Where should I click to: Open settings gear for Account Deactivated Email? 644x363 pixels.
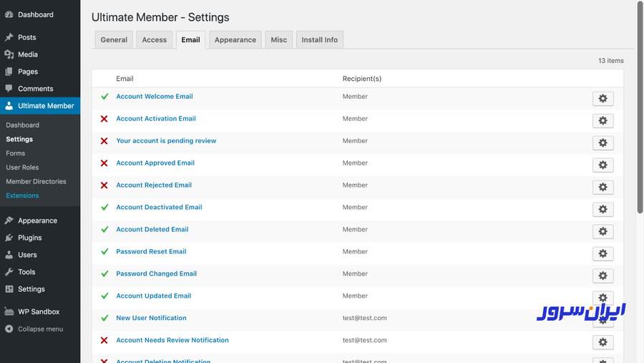tap(602, 210)
